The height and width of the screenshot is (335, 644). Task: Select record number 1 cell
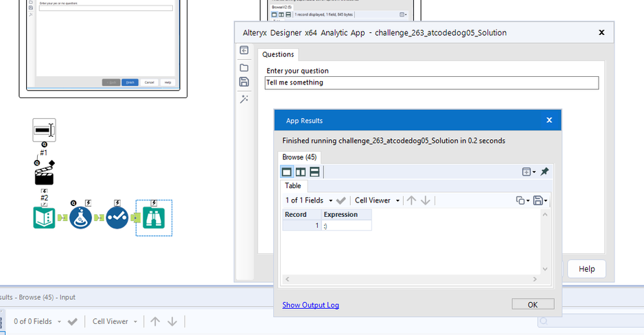(x=301, y=225)
